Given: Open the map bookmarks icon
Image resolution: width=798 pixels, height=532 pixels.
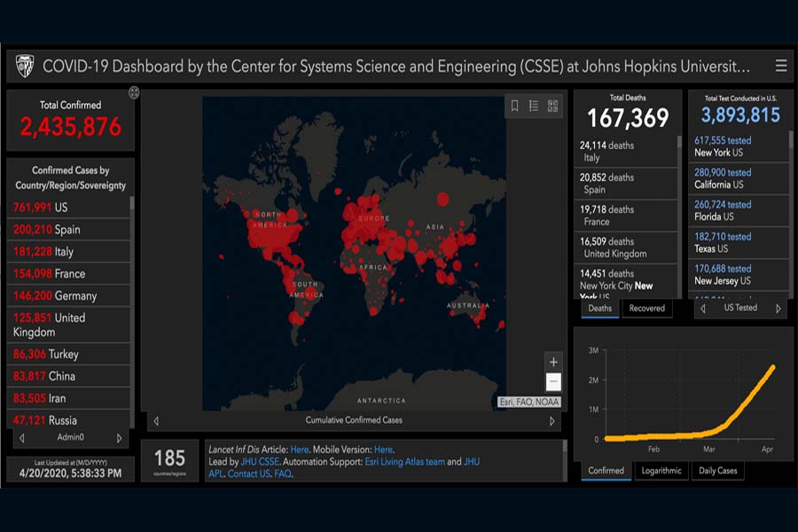Looking at the screenshot, I should [514, 106].
